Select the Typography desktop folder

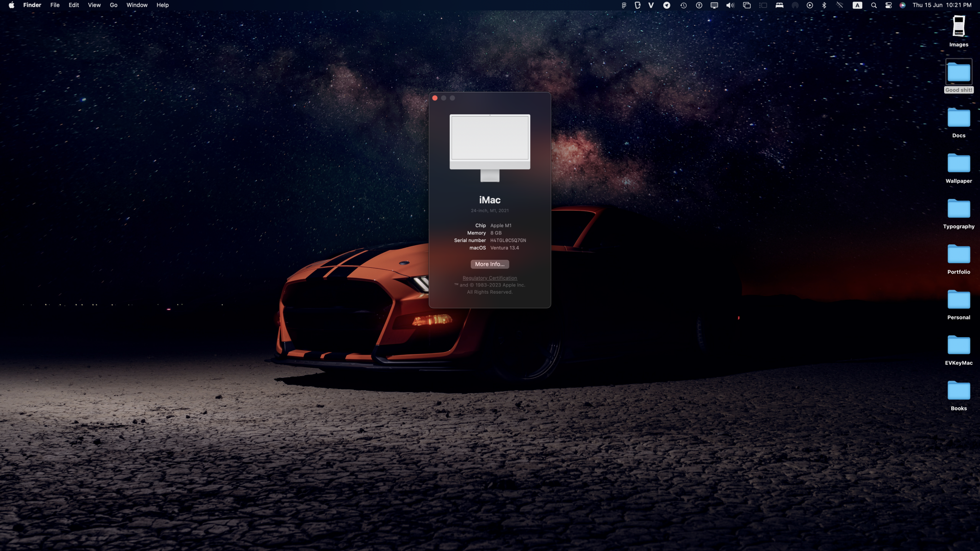(958, 209)
